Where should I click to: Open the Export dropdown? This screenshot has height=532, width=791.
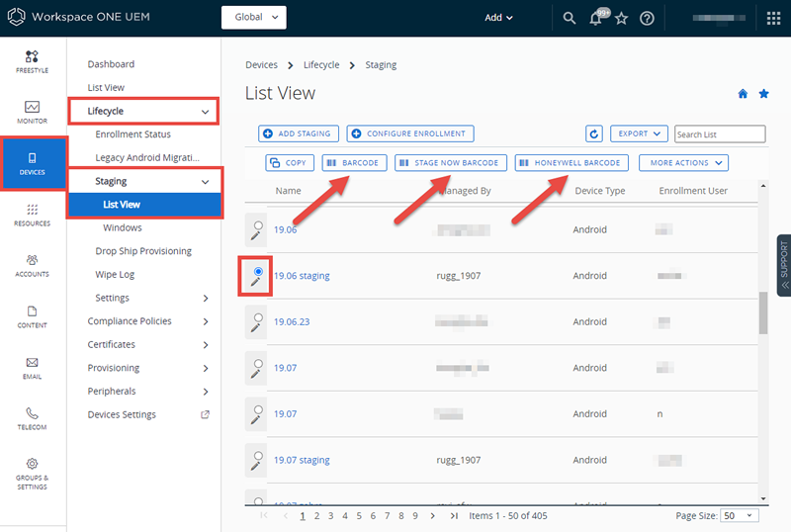point(639,133)
